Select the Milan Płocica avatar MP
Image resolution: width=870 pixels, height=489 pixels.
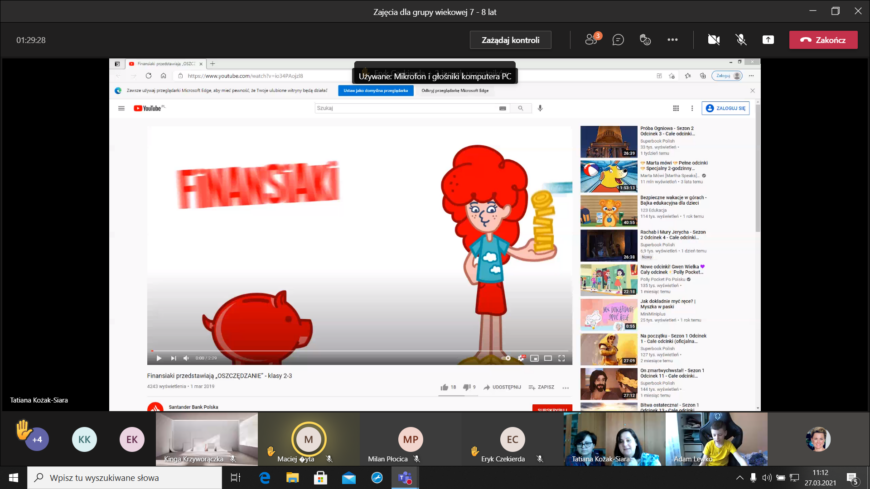(x=410, y=439)
